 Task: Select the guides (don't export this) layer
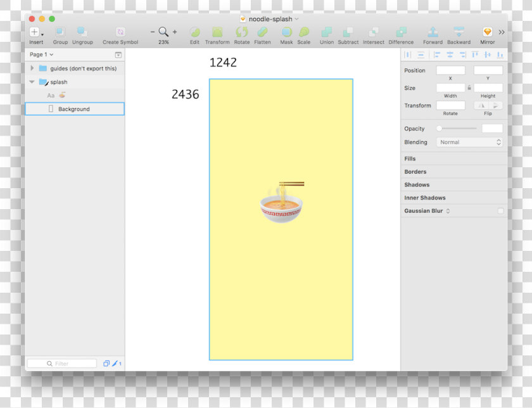tap(75, 68)
